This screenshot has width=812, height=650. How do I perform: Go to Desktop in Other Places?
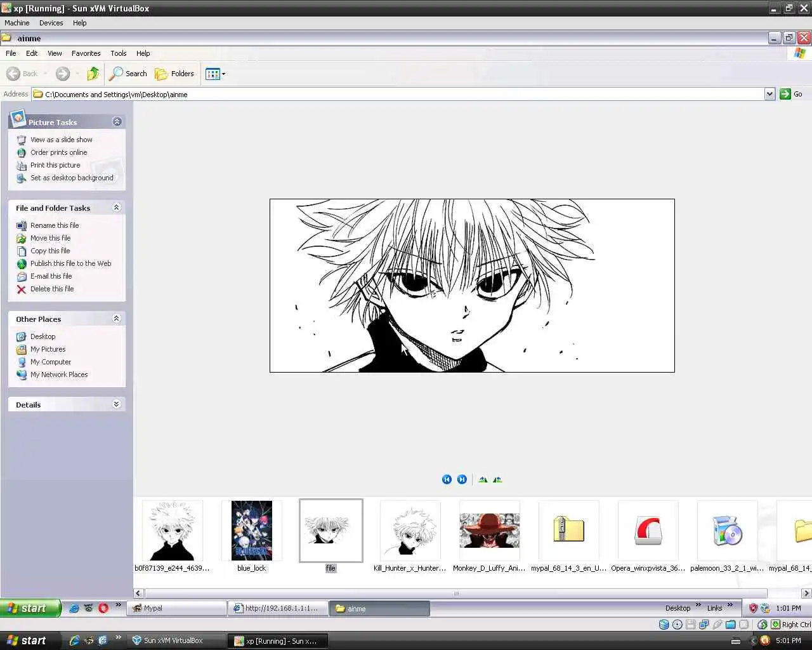coord(43,336)
